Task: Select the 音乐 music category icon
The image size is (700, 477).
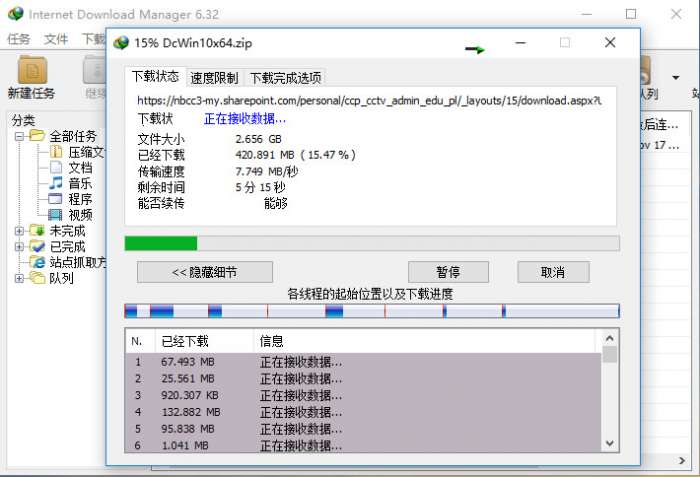Action: click(56, 183)
